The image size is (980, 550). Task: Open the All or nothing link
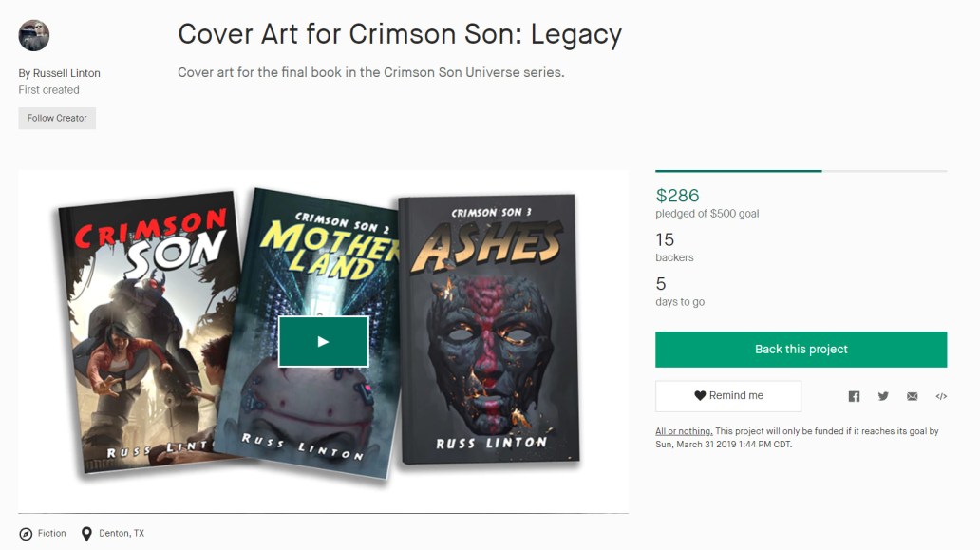pos(682,430)
